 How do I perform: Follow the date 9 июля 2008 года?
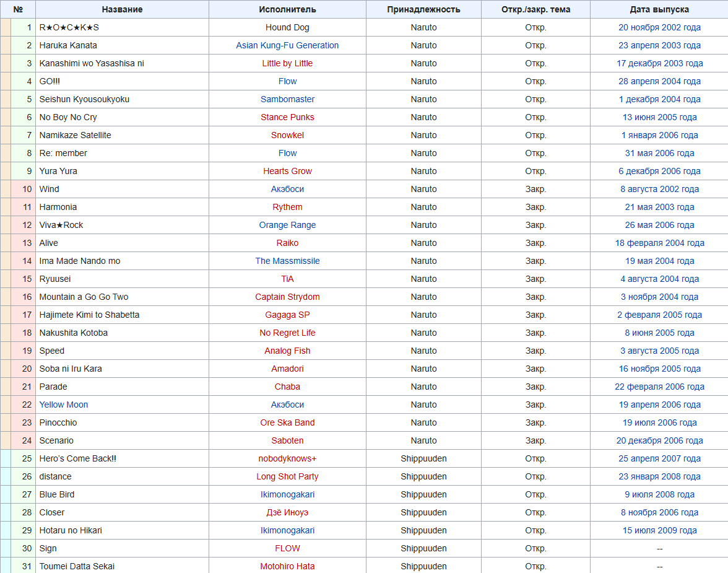[x=659, y=494]
